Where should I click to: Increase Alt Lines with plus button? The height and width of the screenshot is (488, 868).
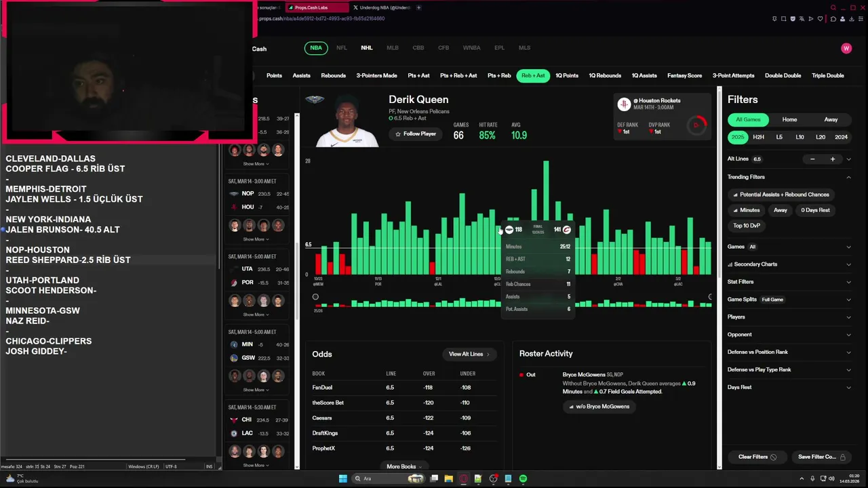click(833, 159)
